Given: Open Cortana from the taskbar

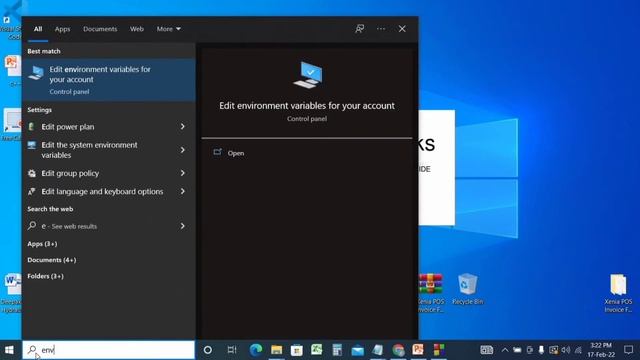Looking at the screenshot, I should 208,350.
